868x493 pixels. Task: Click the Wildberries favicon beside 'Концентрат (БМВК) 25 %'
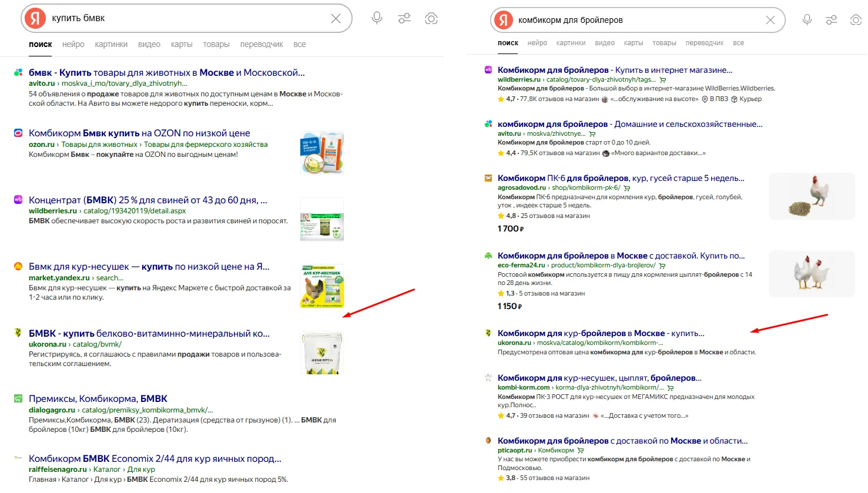[x=18, y=200]
